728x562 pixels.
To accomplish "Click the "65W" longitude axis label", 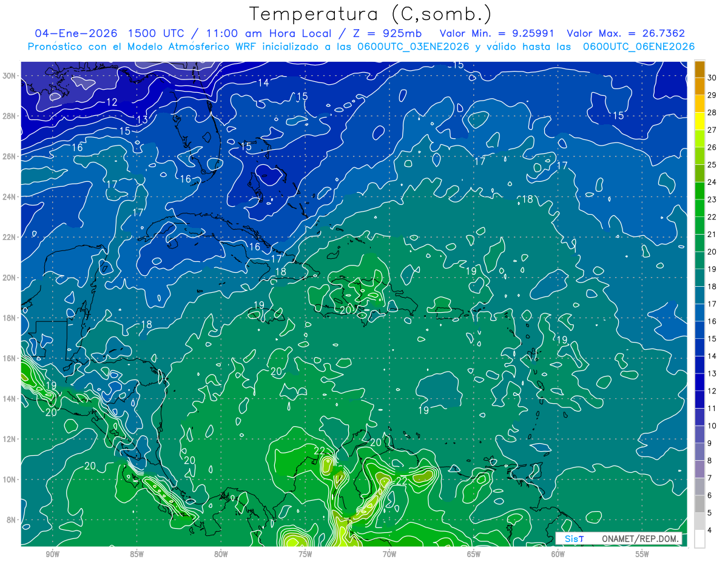I will 474,554.
